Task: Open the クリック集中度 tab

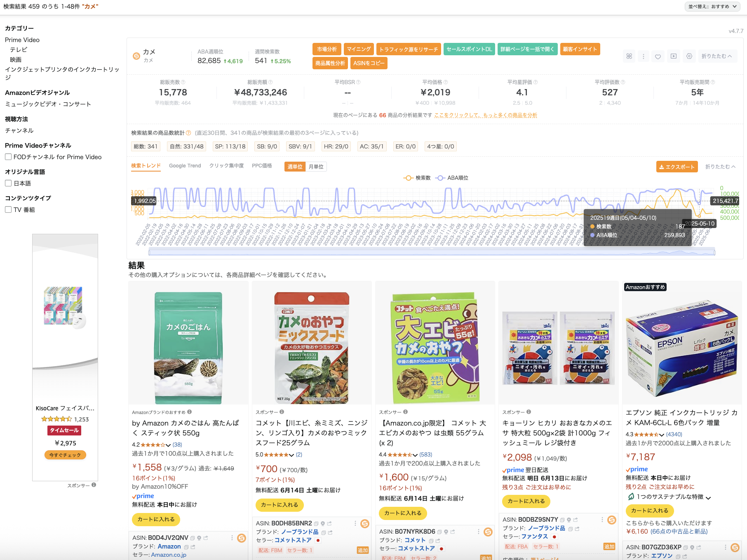Action: click(226, 166)
